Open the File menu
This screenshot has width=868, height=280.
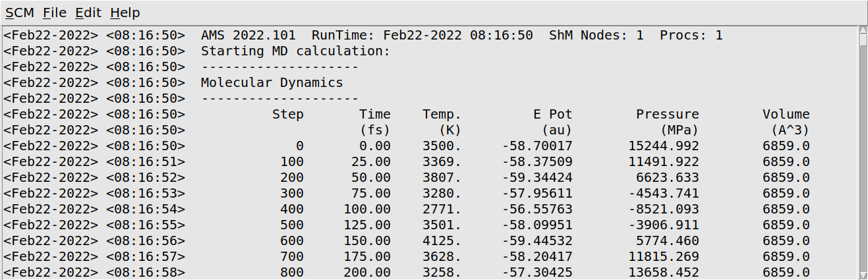coord(54,13)
